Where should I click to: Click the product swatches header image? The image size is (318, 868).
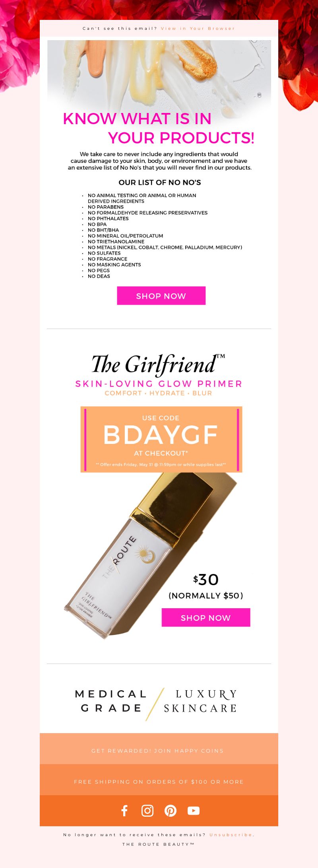coord(159,74)
